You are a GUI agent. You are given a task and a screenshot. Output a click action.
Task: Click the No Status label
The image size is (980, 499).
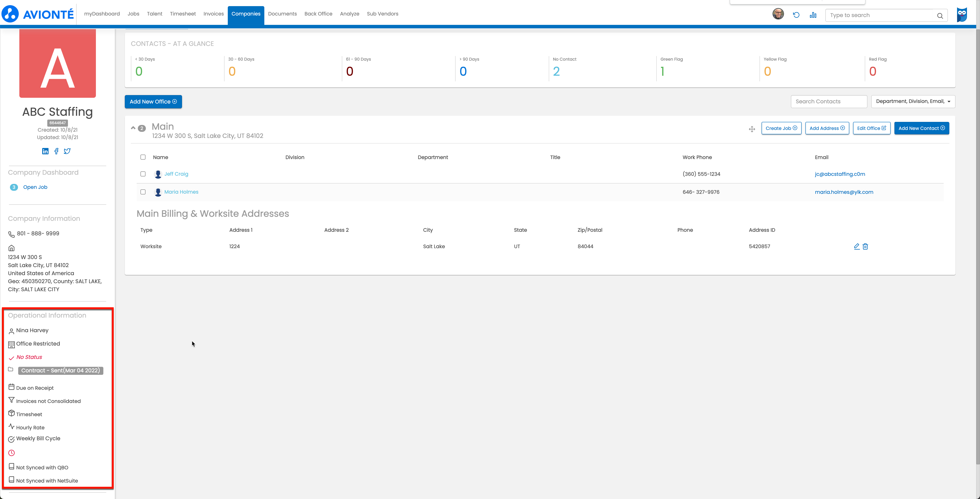[x=29, y=357]
